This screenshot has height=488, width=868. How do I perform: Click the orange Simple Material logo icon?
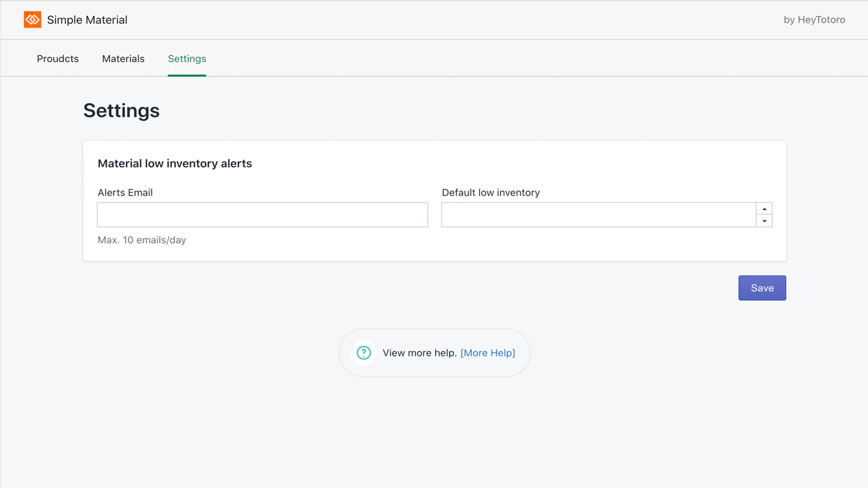tap(33, 20)
